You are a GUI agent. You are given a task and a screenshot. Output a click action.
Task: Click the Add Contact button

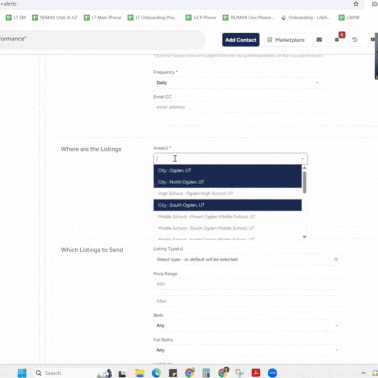point(241,40)
